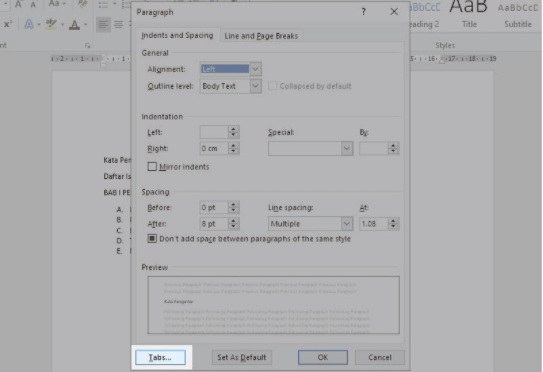The width and height of the screenshot is (543, 372).
Task: Adjust the By value spinner arrows
Action: 393,149
